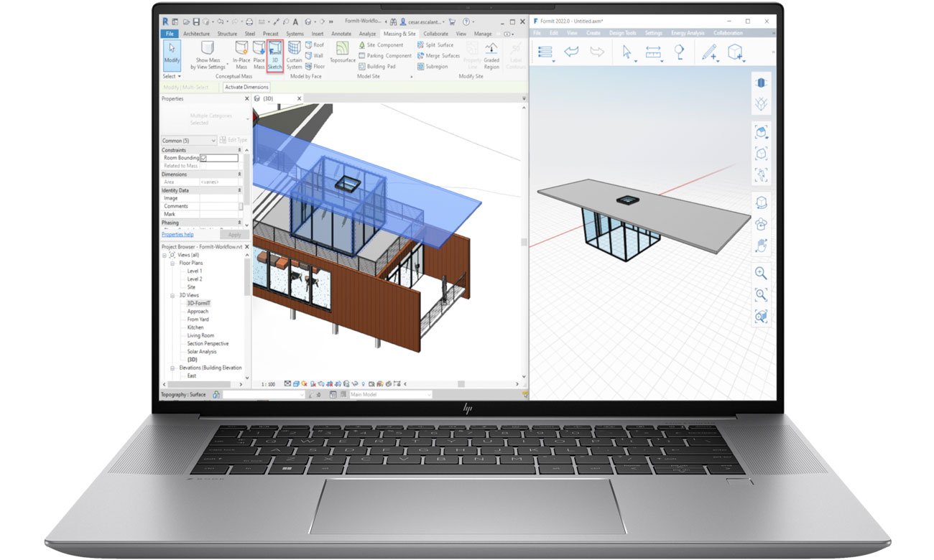
Task: Close the Properties palette
Action: [x=246, y=98]
